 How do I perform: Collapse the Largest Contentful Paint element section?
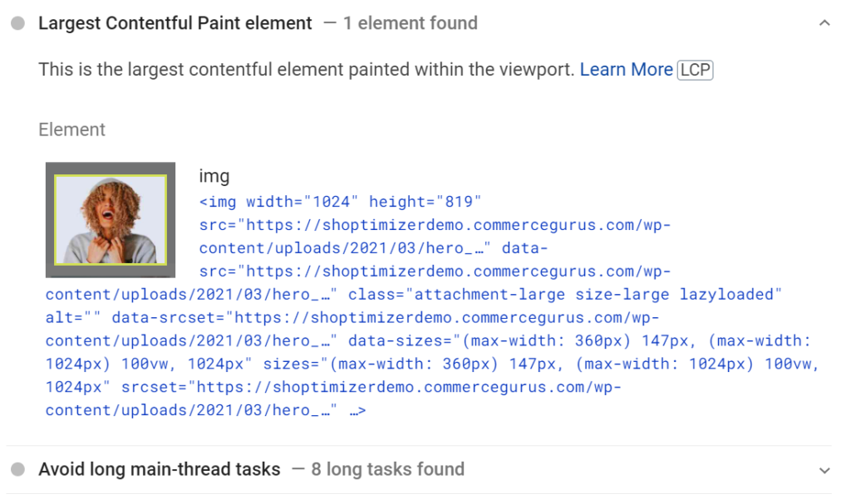(x=824, y=22)
